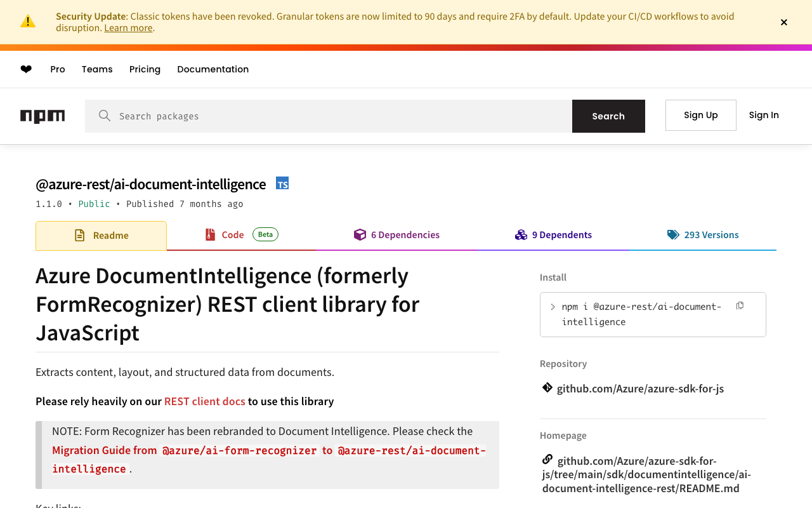This screenshot has width=812, height=508.
Task: Open the Documentation menu item
Action: (x=213, y=69)
